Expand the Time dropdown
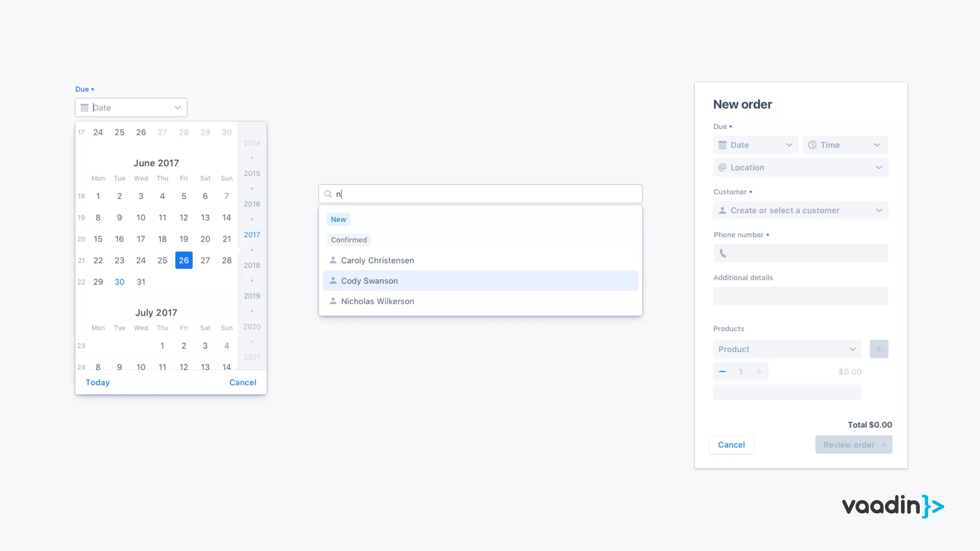 click(x=877, y=145)
